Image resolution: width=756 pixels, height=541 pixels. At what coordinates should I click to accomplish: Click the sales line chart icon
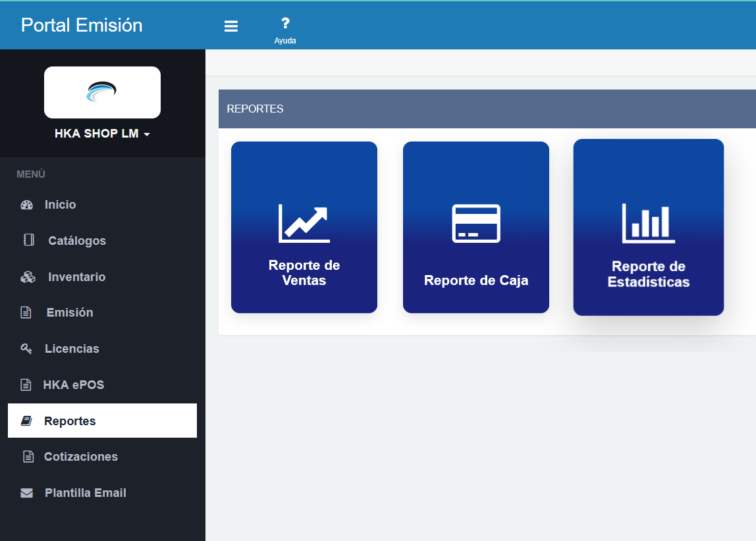(304, 224)
